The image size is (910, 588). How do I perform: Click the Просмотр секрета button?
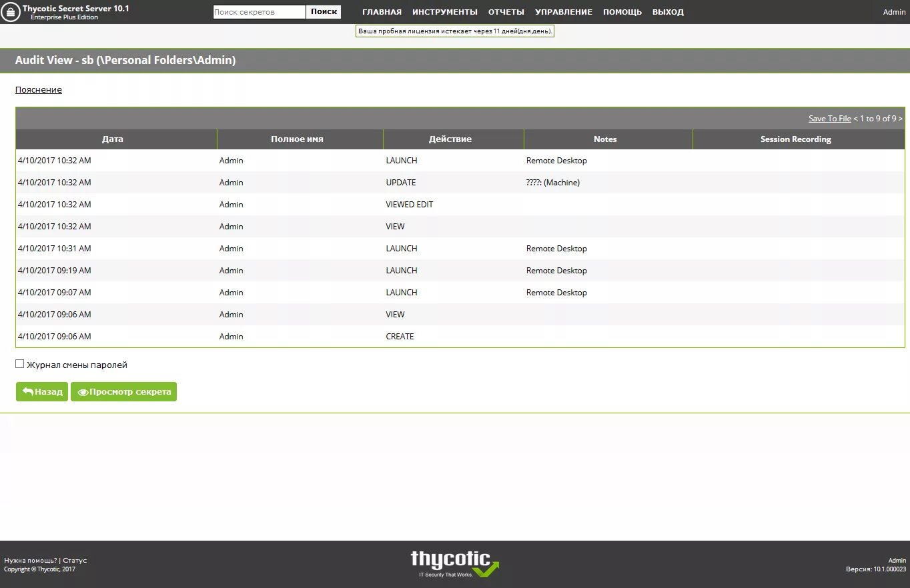click(123, 392)
